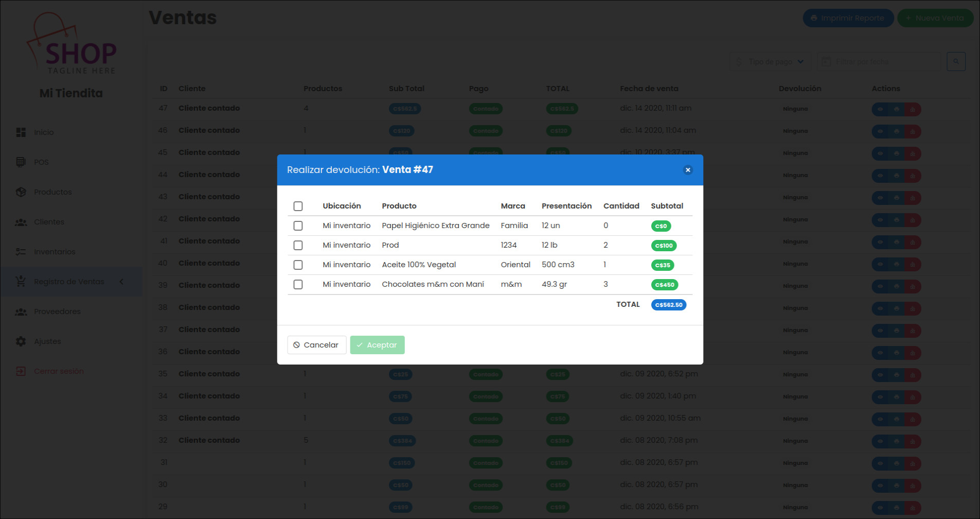Open POS from the sidebar

(41, 162)
